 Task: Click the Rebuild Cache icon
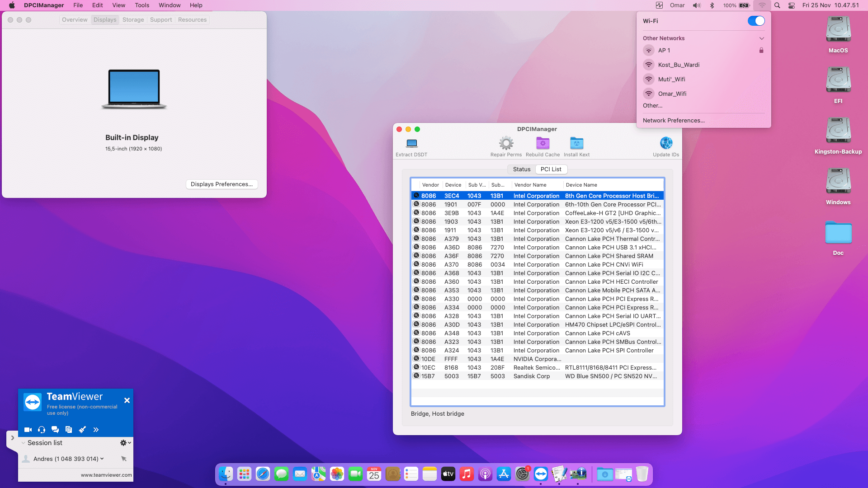[542, 144]
